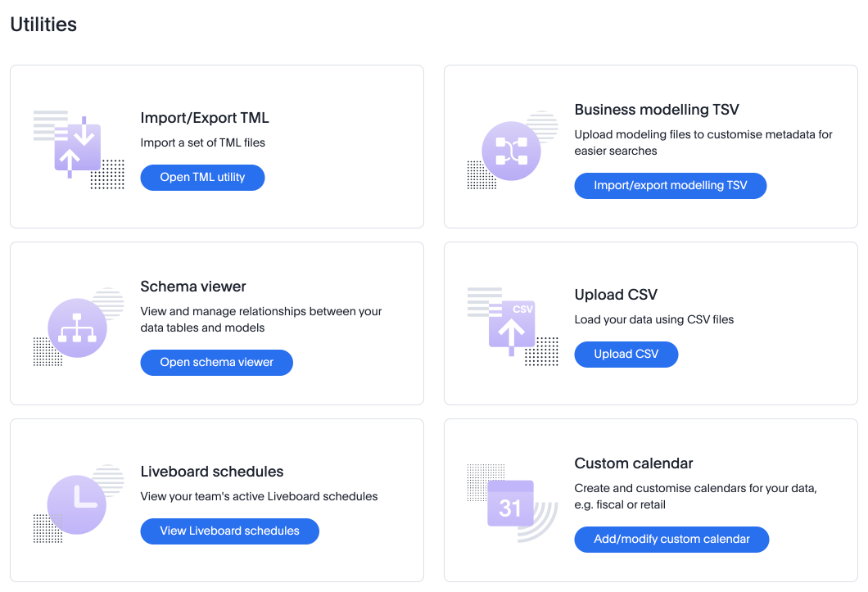
Task: Click the Business modelling TSV circular icon
Action: tap(511, 151)
